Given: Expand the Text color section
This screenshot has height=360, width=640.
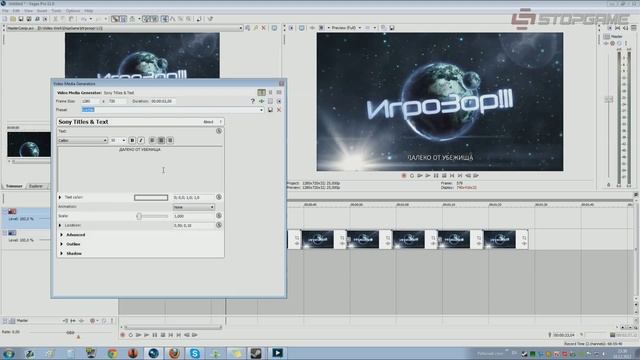Looking at the screenshot, I should click(60, 197).
